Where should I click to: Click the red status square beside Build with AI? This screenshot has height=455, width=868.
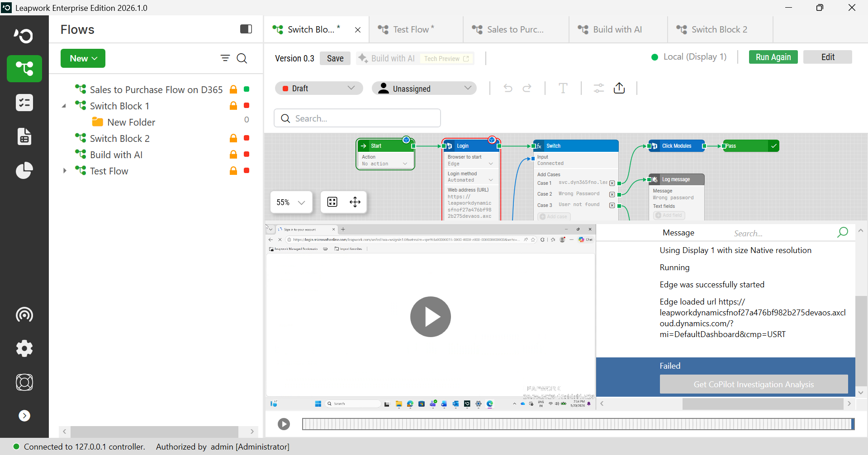247,154
